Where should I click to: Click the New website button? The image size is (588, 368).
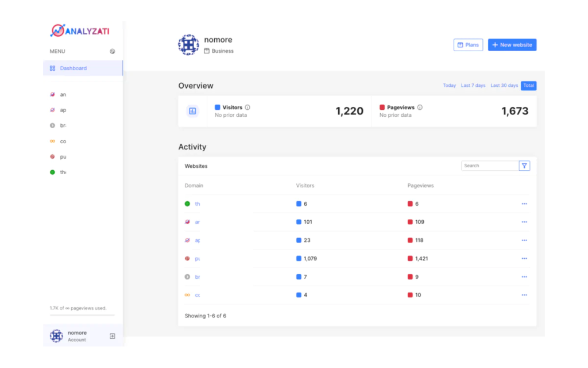coord(512,45)
